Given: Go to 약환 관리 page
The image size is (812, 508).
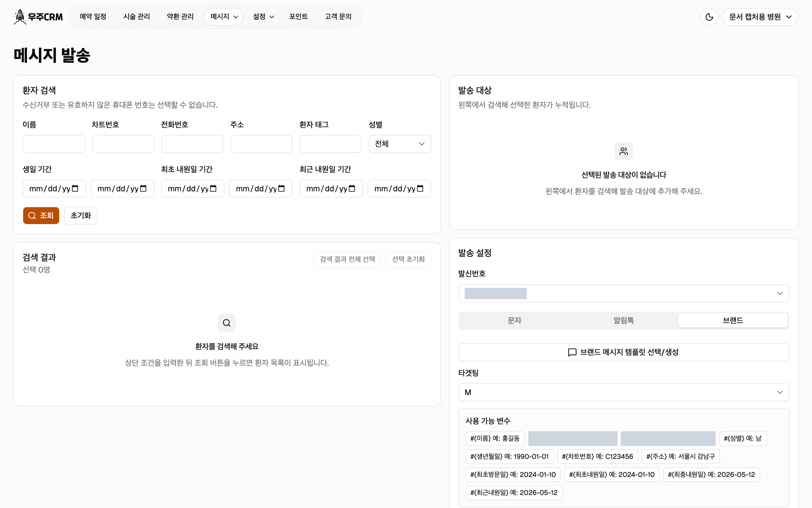Looking at the screenshot, I should [x=180, y=17].
